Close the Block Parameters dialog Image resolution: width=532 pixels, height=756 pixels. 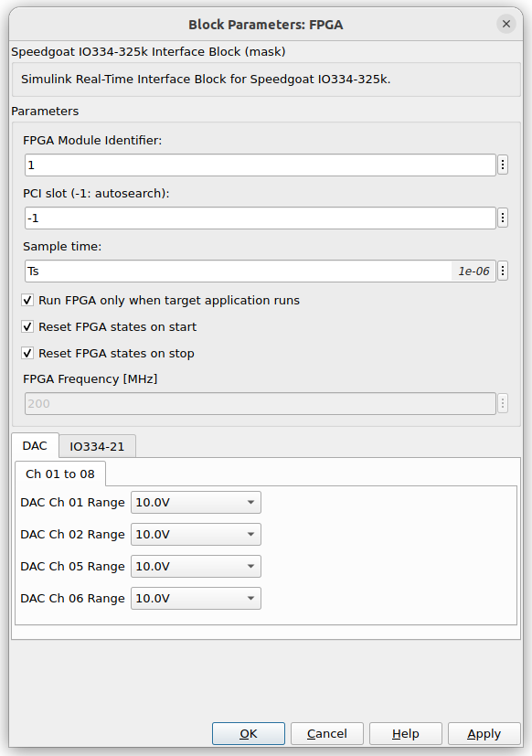[x=506, y=24]
